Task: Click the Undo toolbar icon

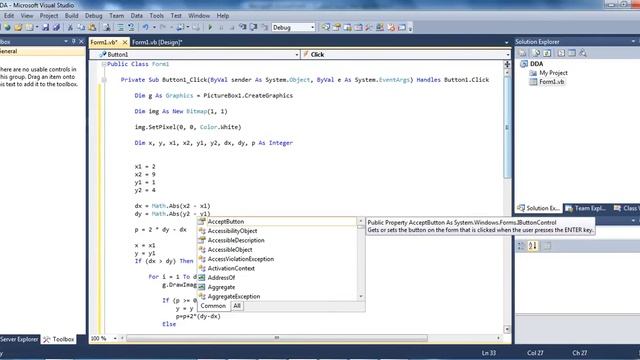Action: [x=145, y=27]
